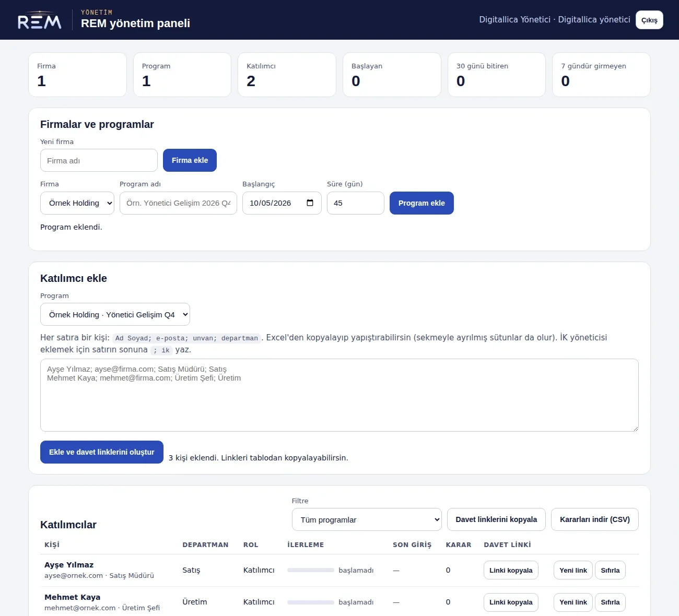Click the Başlayan stat card
The width and height of the screenshot is (679, 616).
coord(392,75)
